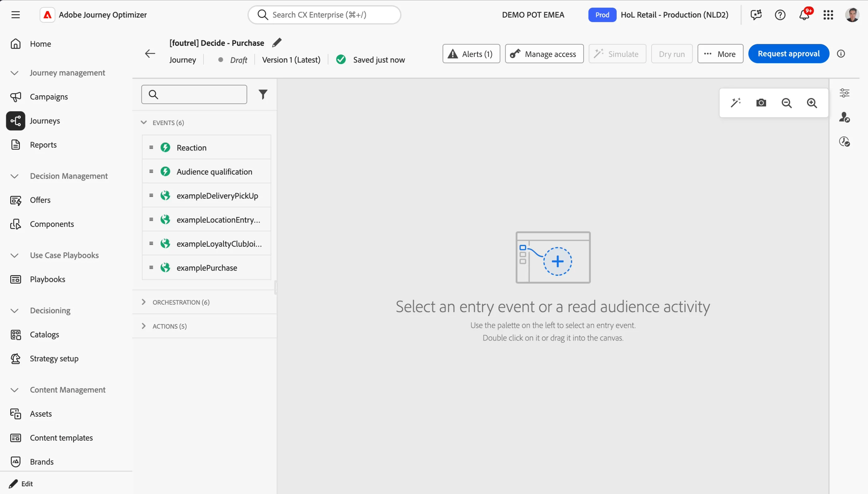Click Manage access
The image size is (868, 494).
click(x=544, y=54)
